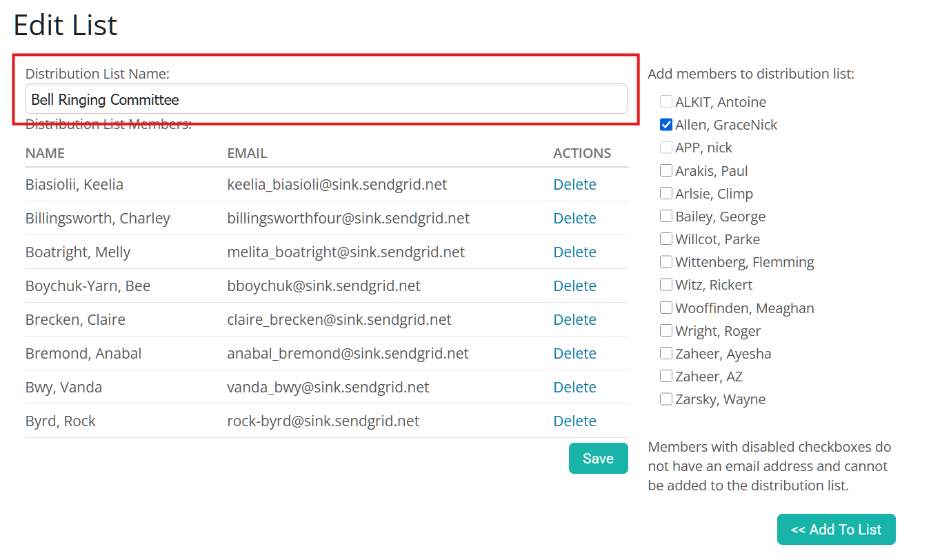Remove Melly Boatright via Delete link
The height and width of the screenshot is (560, 931).
tap(574, 252)
